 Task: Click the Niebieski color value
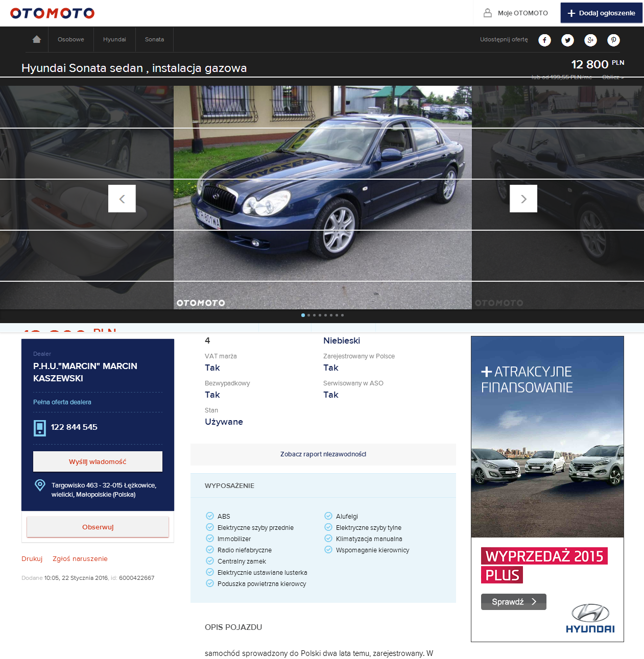point(342,340)
